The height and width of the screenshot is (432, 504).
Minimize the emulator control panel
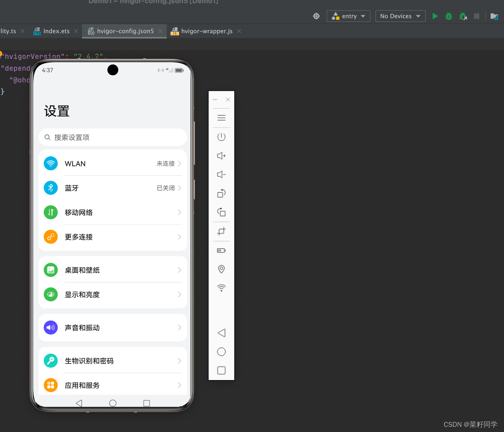[215, 100]
